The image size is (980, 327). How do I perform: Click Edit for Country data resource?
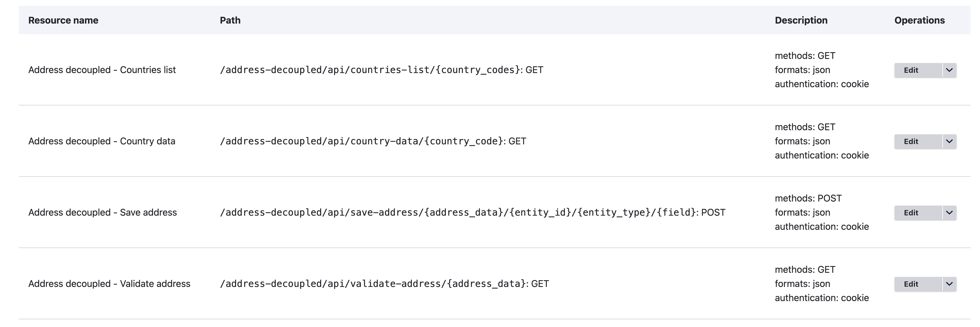point(911,141)
